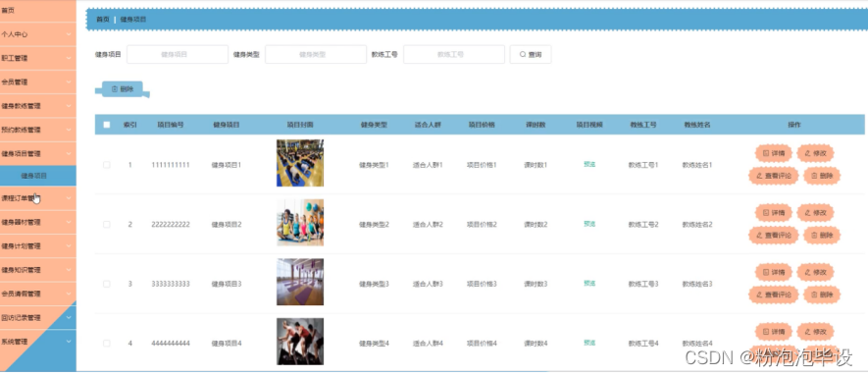868x376 pixels.
Task: Click the search magnifier icon in 查询 button
Action: (522, 55)
